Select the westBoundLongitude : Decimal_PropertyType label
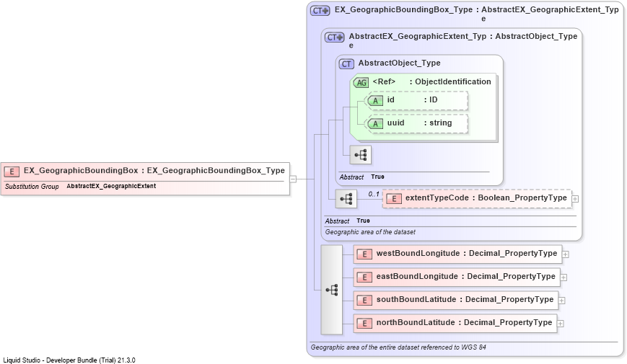The width and height of the screenshot is (627, 364). [x=467, y=253]
